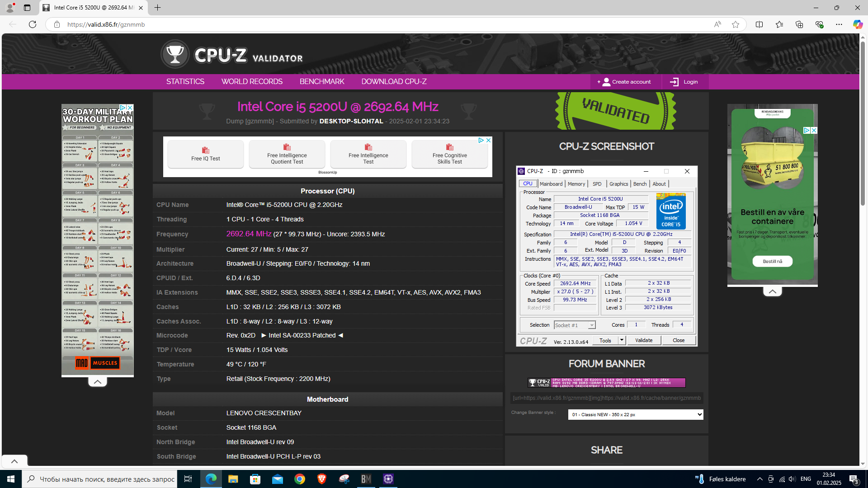Open the STATISTICS menu item

(185, 82)
